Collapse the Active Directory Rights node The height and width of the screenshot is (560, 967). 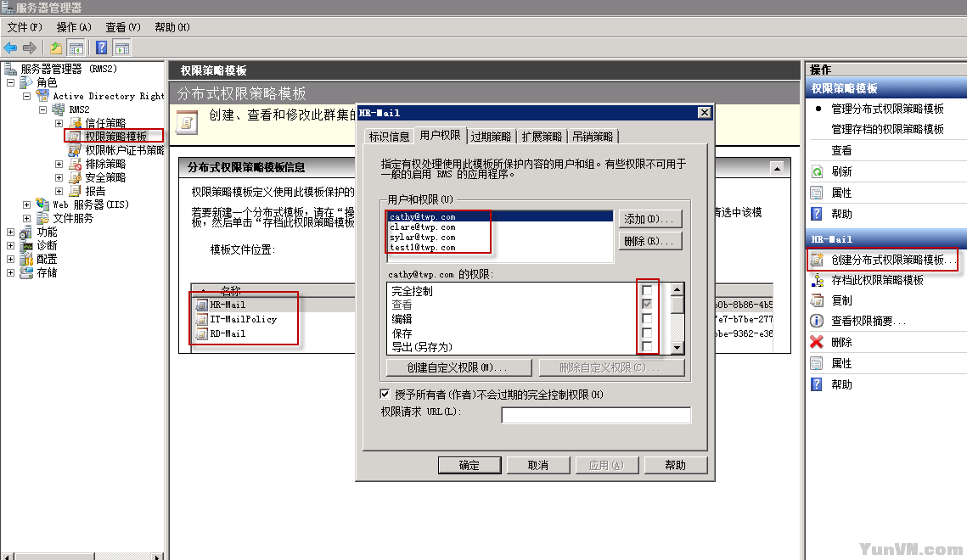pos(26,96)
